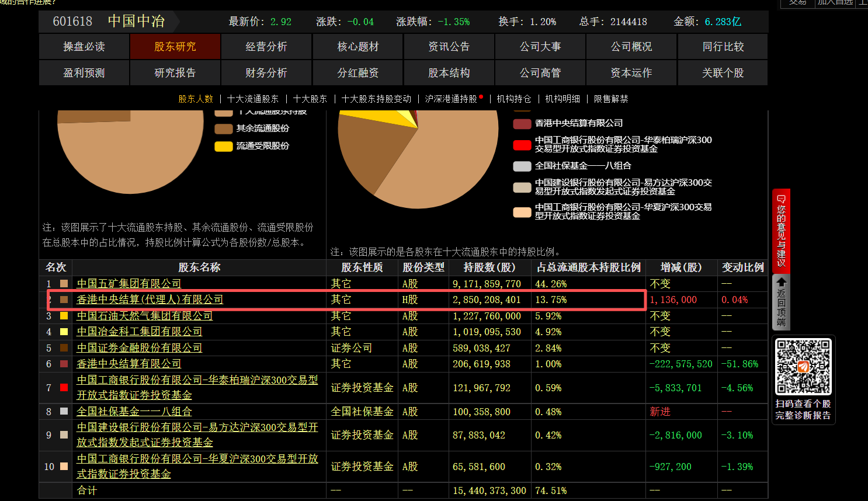Open the 研究报告 tab

[175, 73]
